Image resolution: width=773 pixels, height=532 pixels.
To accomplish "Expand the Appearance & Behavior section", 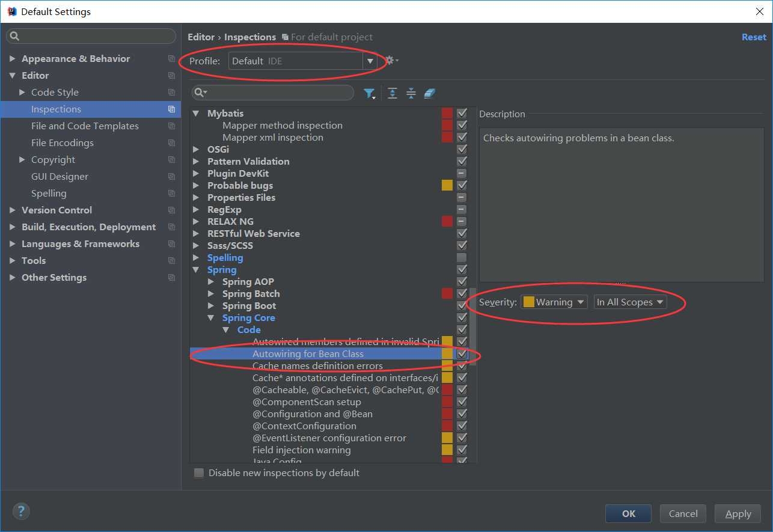I will tap(13, 59).
